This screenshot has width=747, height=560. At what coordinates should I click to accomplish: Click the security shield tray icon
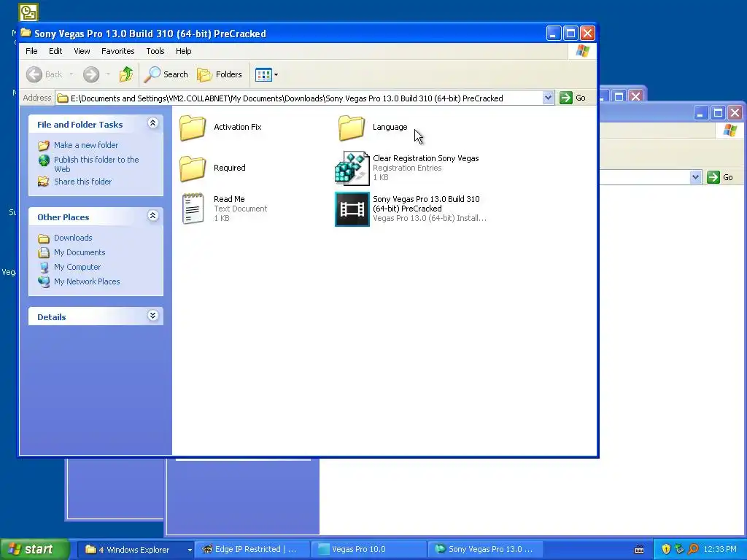(x=666, y=550)
